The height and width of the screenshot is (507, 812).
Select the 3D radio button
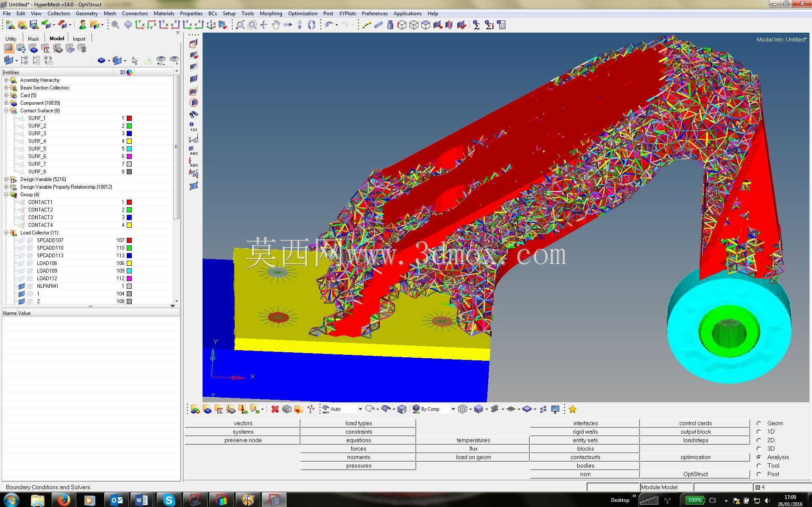(x=759, y=448)
